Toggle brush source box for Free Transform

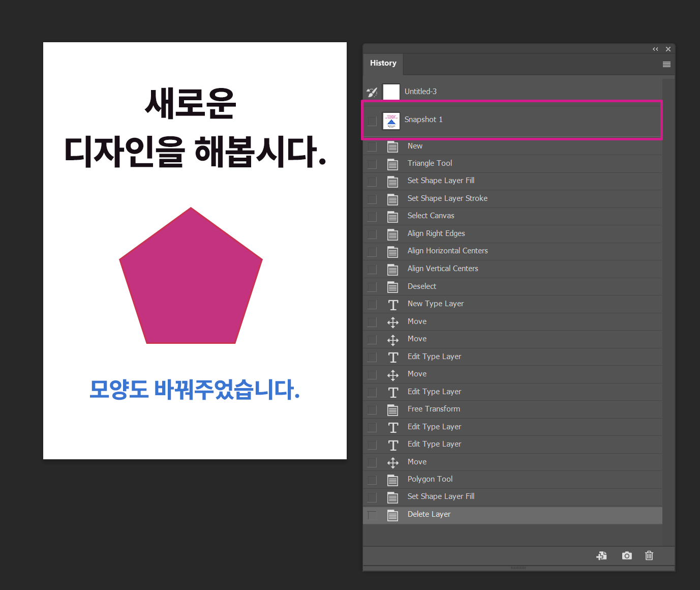click(x=372, y=409)
